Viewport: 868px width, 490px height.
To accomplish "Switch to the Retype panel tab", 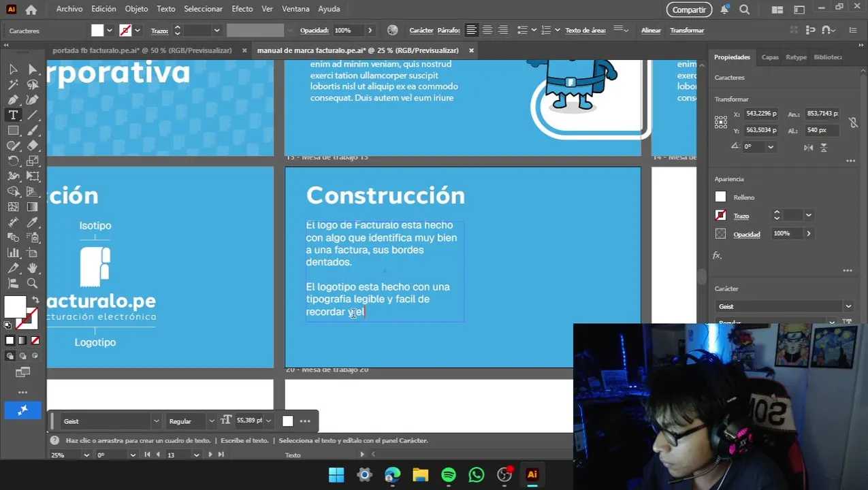I will pyautogui.click(x=796, y=57).
